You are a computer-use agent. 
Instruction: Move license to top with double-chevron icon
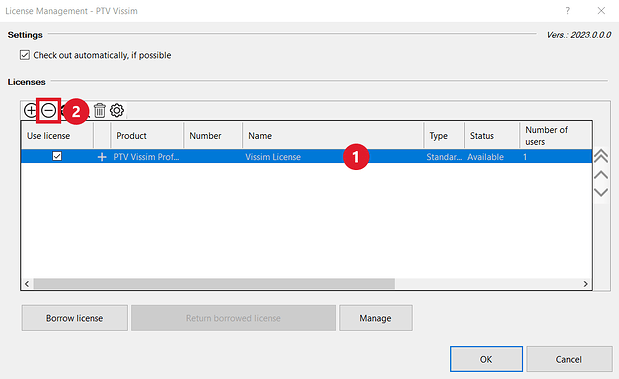601,156
